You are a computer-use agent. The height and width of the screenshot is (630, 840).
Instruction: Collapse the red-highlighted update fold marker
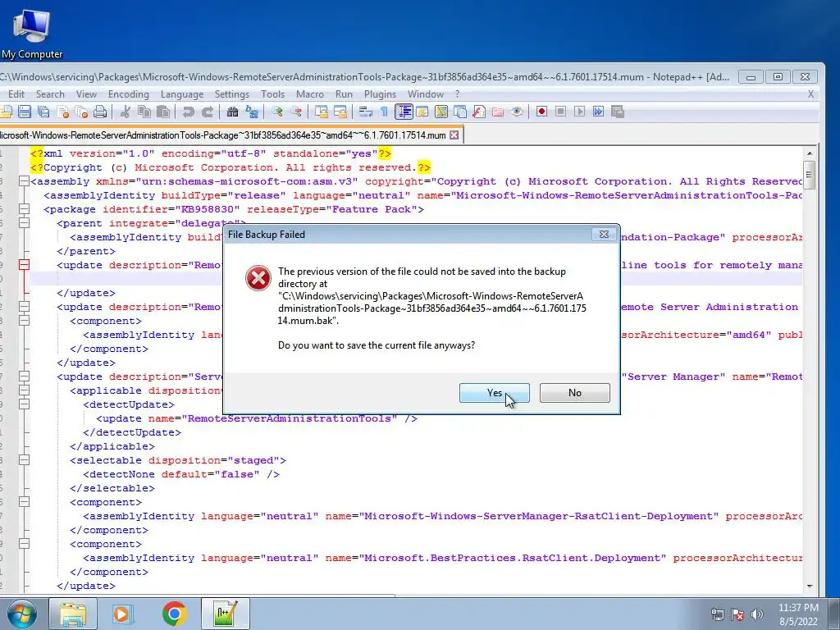click(24, 265)
